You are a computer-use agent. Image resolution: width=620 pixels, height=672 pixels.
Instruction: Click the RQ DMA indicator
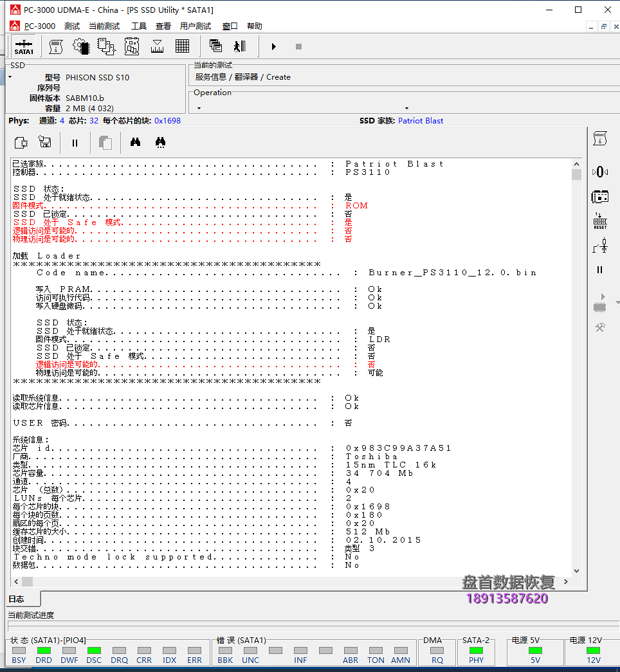point(437,650)
